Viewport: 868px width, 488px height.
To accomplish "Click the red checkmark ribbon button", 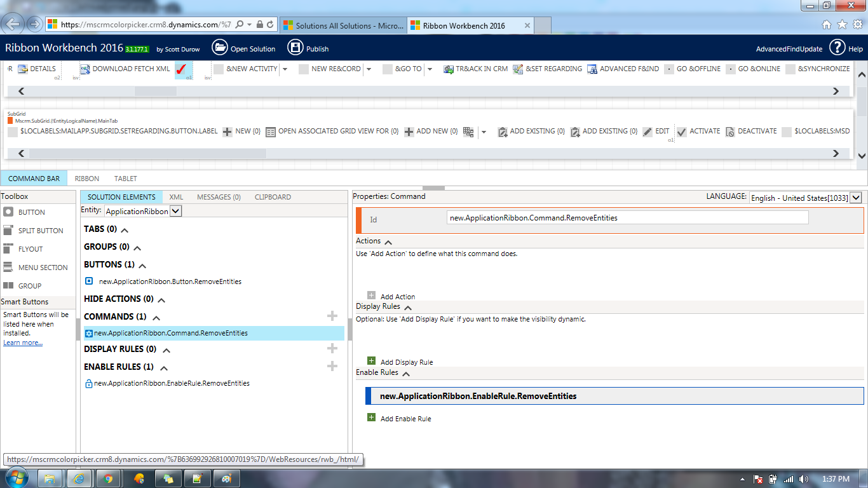I will click(181, 69).
